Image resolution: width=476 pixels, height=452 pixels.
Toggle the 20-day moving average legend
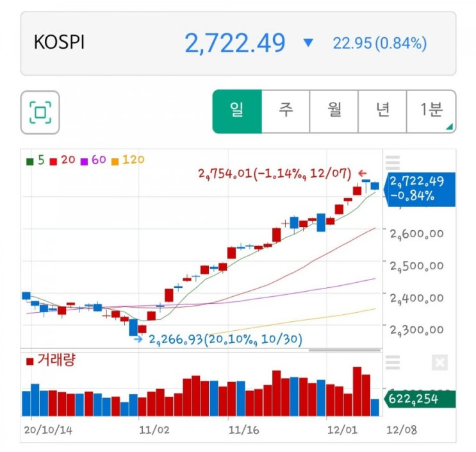coord(63,160)
